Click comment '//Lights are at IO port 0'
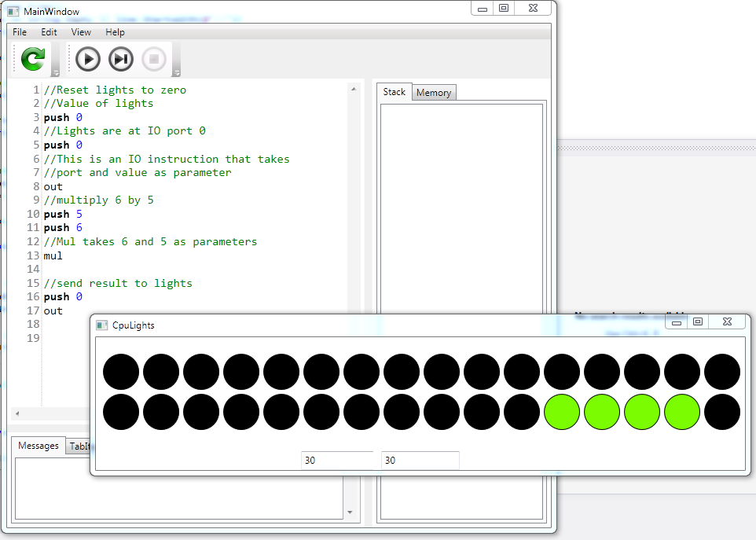The image size is (756, 540). (124, 130)
